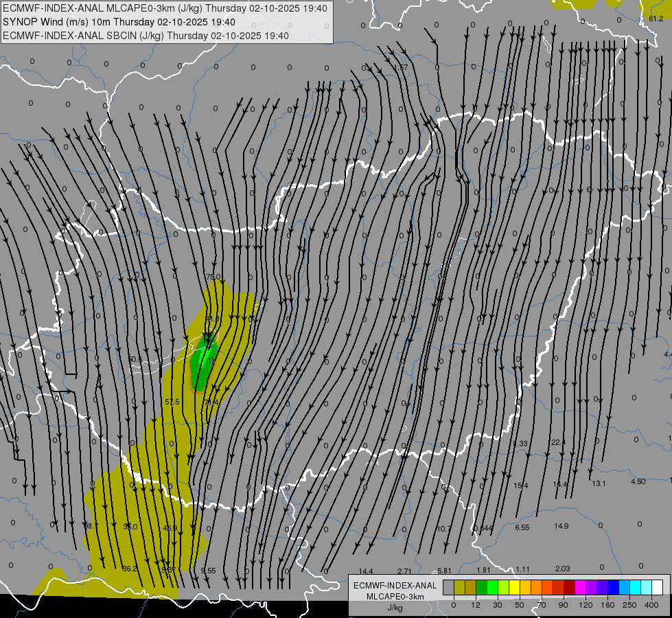
Task: Click legend tick value 160
Action: [x=607, y=605]
